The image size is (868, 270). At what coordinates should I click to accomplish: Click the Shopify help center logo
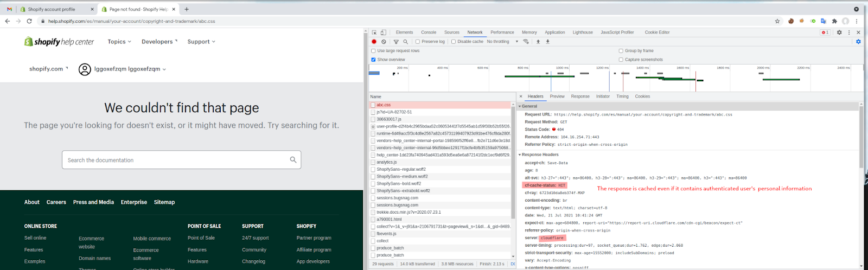click(x=59, y=42)
